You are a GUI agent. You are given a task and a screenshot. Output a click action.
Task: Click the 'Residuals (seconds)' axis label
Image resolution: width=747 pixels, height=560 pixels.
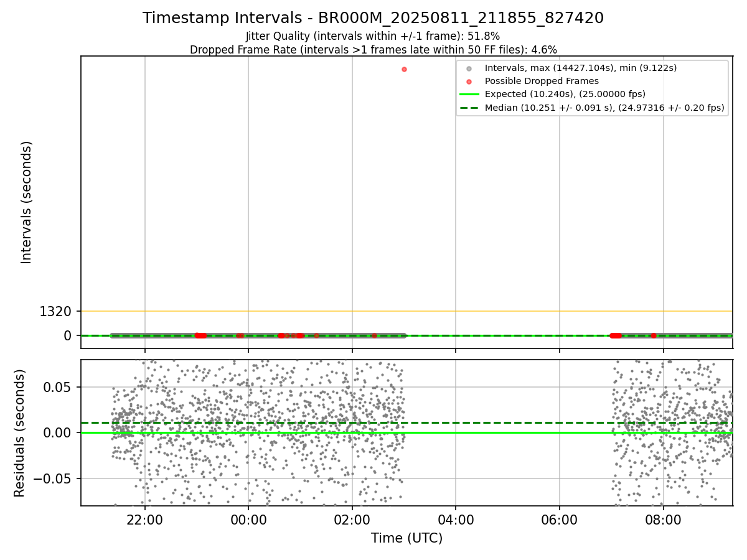[20, 433]
